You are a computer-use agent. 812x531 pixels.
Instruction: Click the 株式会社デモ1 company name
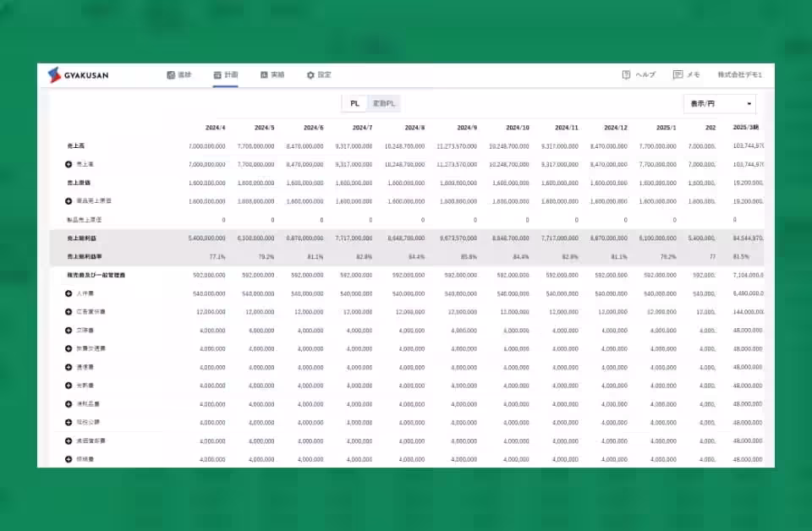point(739,75)
